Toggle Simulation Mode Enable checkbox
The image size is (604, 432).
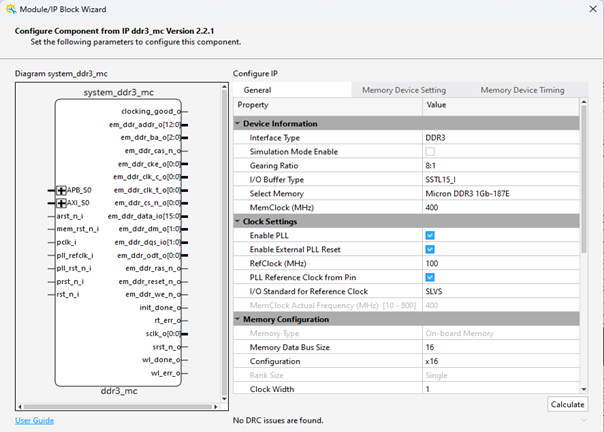coord(430,151)
